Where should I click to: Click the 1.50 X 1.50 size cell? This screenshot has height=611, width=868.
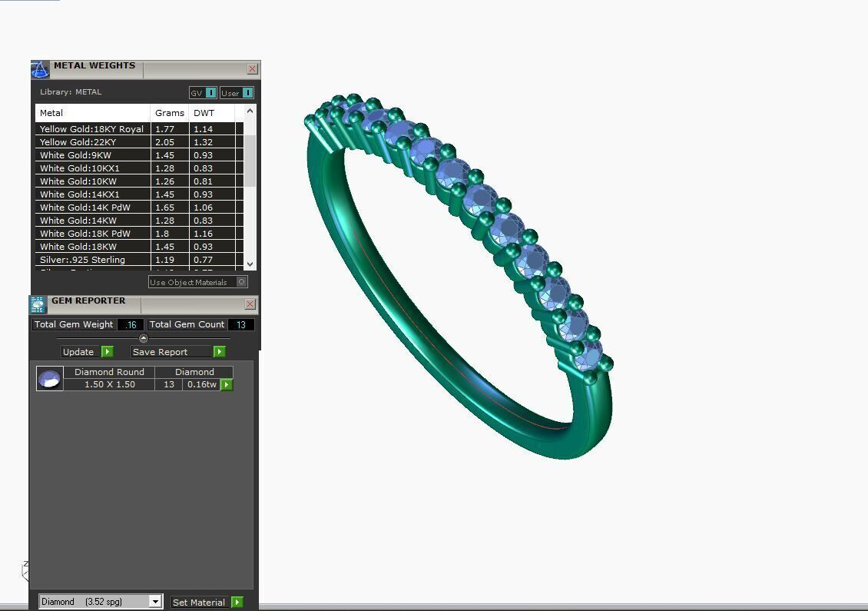pos(109,384)
